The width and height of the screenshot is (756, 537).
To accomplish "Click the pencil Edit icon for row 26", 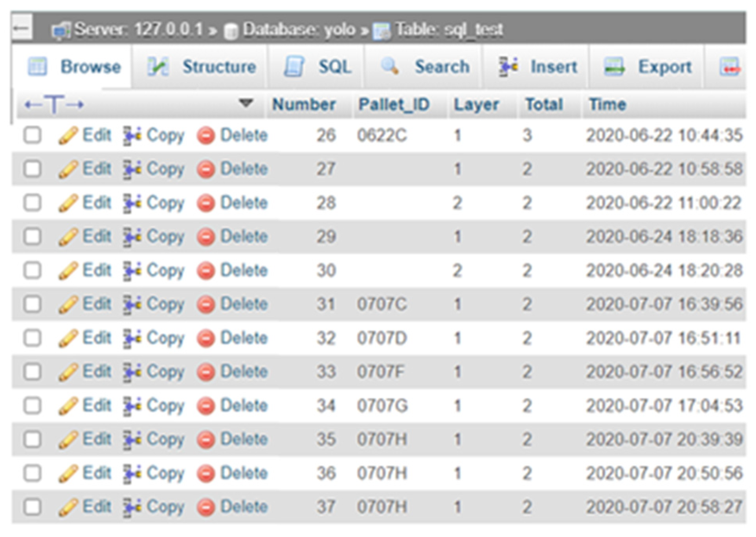I will coord(68,136).
